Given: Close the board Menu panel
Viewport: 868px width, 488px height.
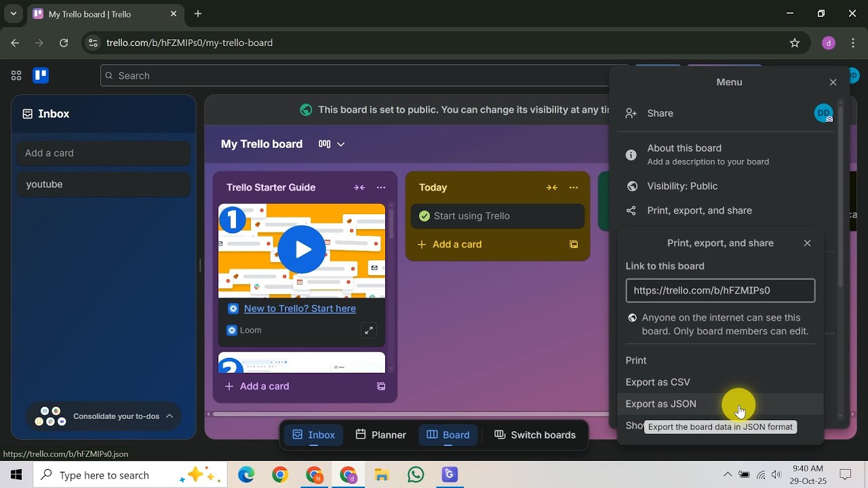Looking at the screenshot, I should (833, 82).
